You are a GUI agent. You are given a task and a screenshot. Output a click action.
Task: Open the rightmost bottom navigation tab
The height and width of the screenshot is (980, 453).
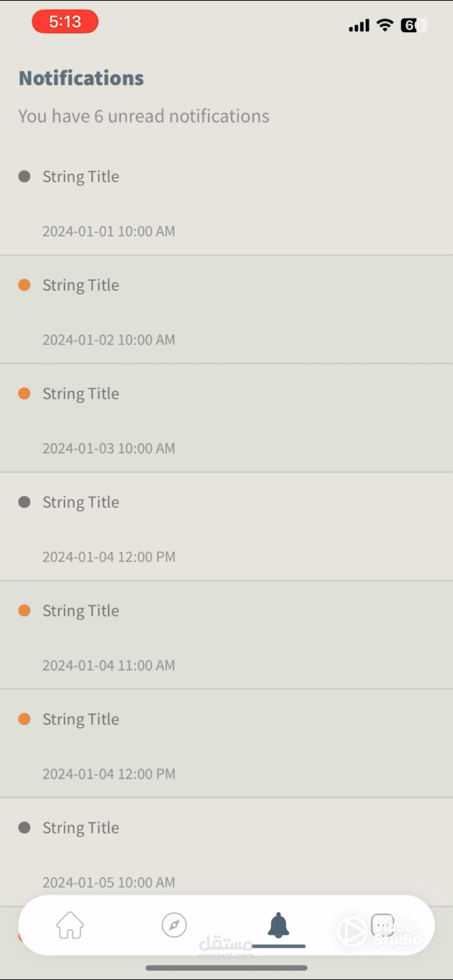382,925
